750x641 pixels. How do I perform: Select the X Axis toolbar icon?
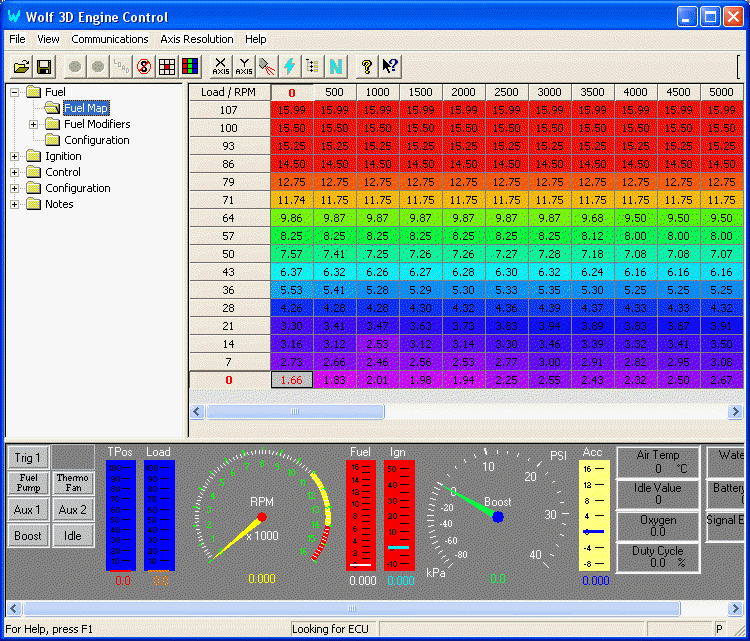pos(221,67)
